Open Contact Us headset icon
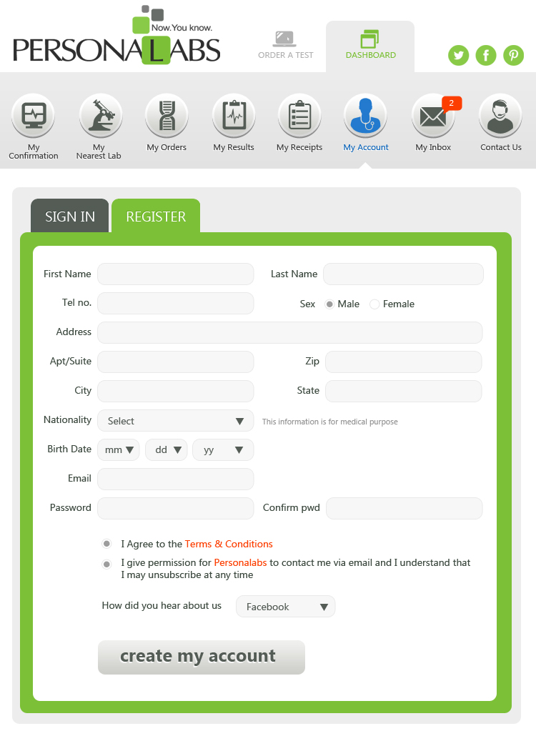This screenshot has width=536, height=756. pyautogui.click(x=500, y=116)
